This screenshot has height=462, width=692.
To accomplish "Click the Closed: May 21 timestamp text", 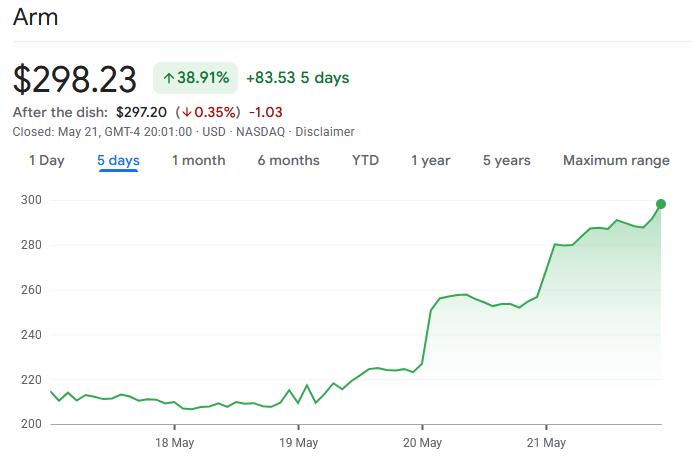I will [x=102, y=132].
